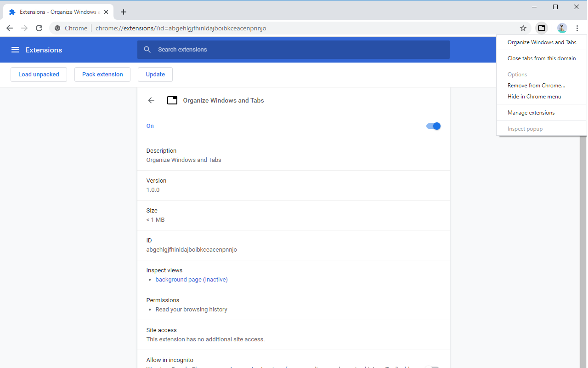Screen dimensions: 588x368
Task: Open the Extensions hamburger menu
Action: (15, 50)
